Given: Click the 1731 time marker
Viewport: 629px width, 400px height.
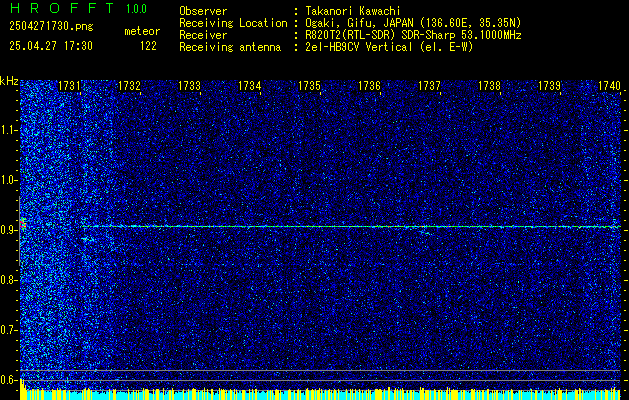Looking at the screenshot, I should 69,85.
